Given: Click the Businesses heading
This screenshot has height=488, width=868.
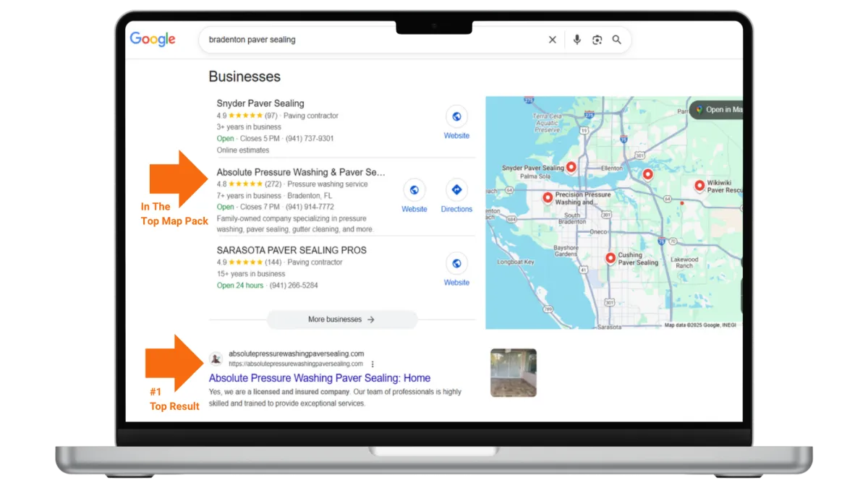Looking at the screenshot, I should click(244, 77).
